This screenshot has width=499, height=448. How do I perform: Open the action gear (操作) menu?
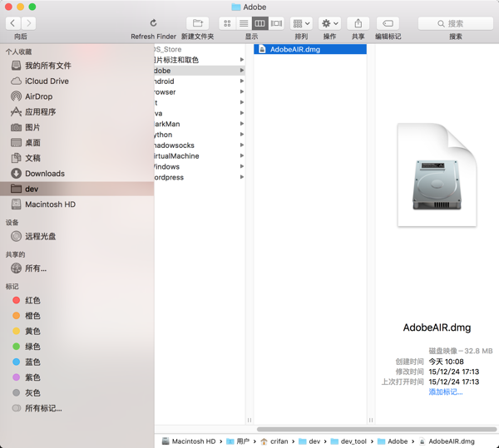click(329, 23)
